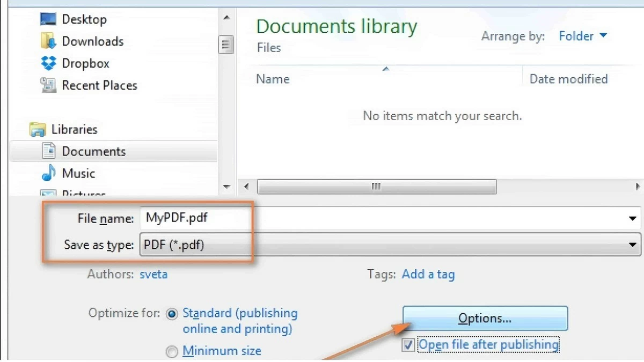
Task: Sort by the Date modified column
Action: pyautogui.click(x=569, y=78)
